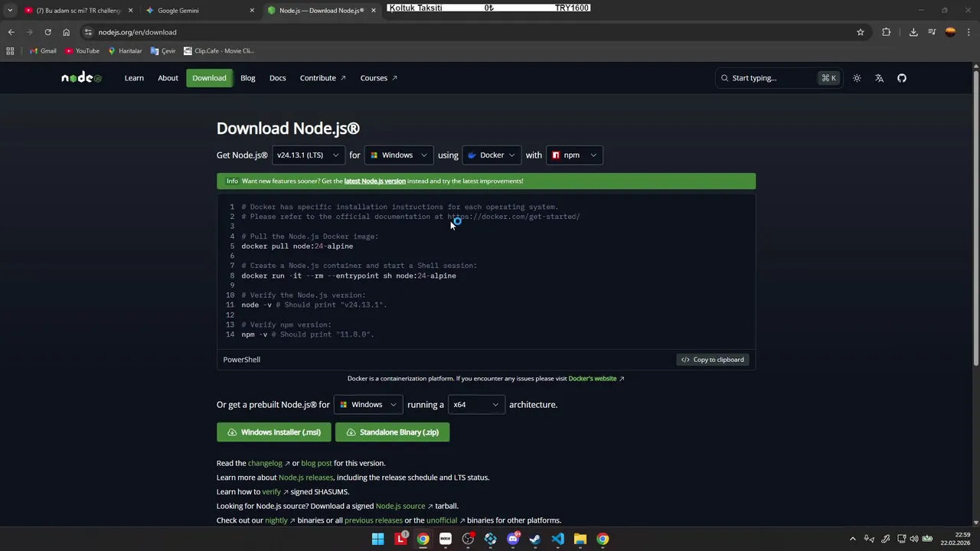Open the media control icon in Chrome toolbar
The width and height of the screenshot is (980, 551).
point(932,32)
